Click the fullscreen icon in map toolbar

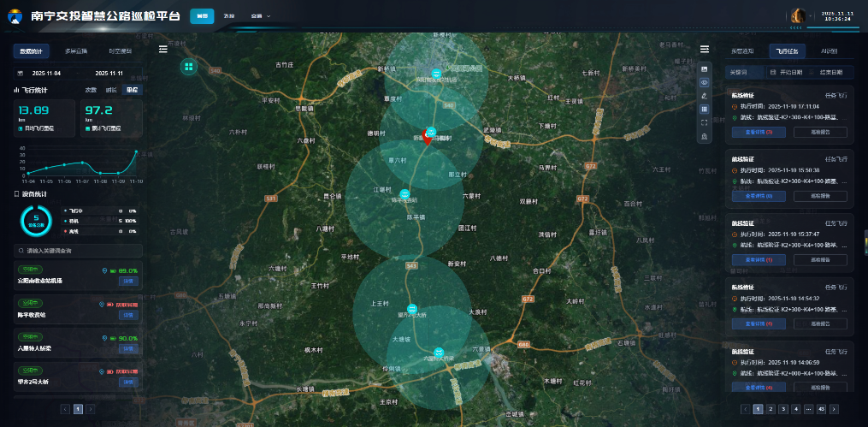[705, 122]
